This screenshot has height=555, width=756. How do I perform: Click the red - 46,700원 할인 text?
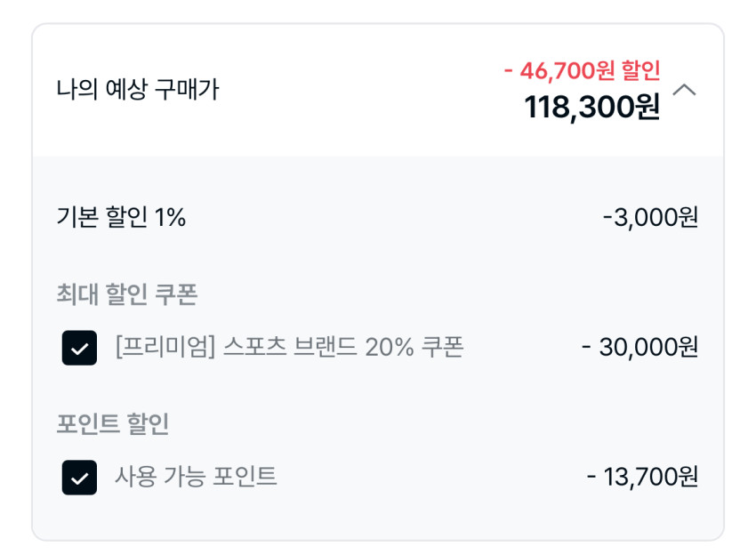582,70
